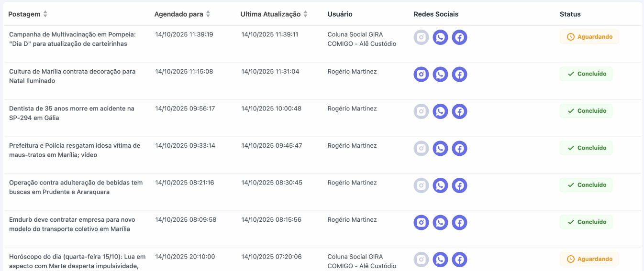The height and width of the screenshot is (271, 644).
Task: Open post 'Dentista de 35 anos morre em acidente'
Action: (x=72, y=113)
